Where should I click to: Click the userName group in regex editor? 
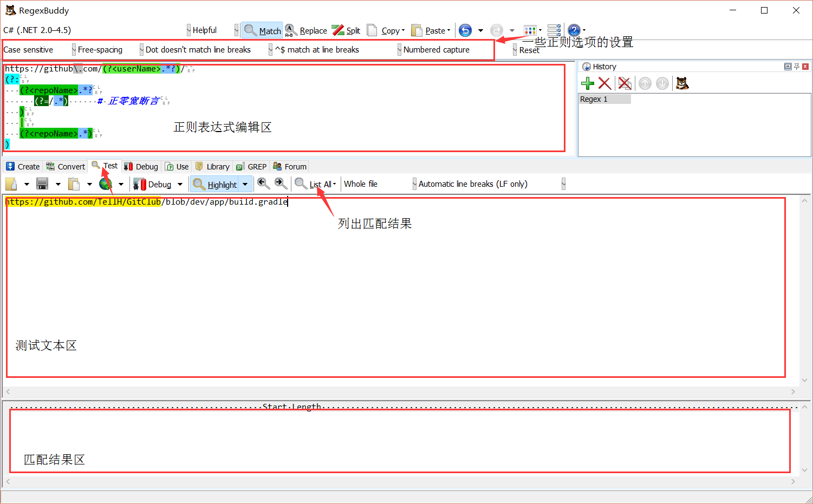141,69
